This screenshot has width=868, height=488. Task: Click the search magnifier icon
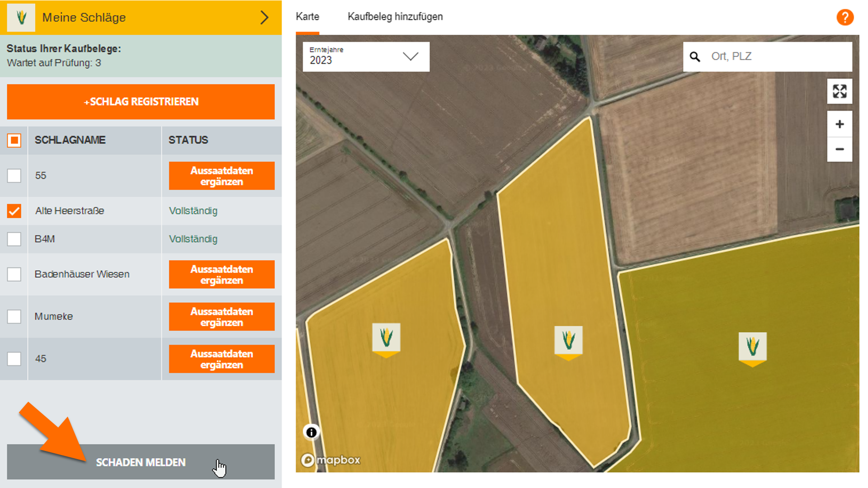pyautogui.click(x=694, y=56)
